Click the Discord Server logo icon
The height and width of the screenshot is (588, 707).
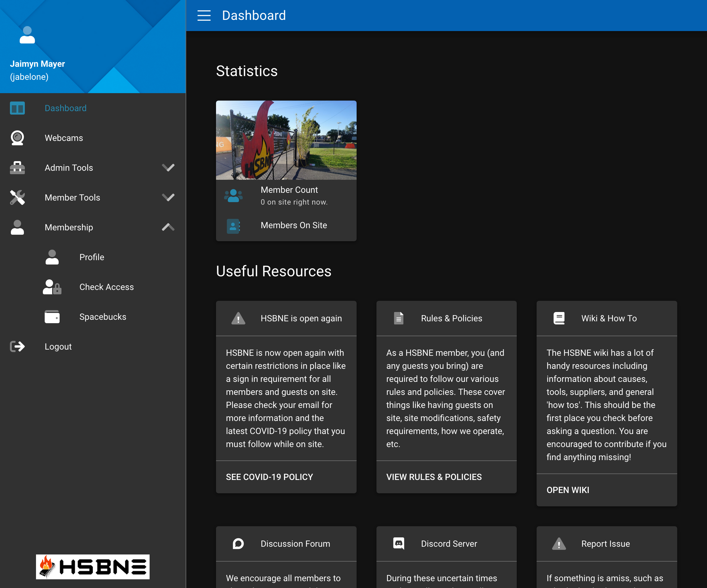pyautogui.click(x=399, y=543)
